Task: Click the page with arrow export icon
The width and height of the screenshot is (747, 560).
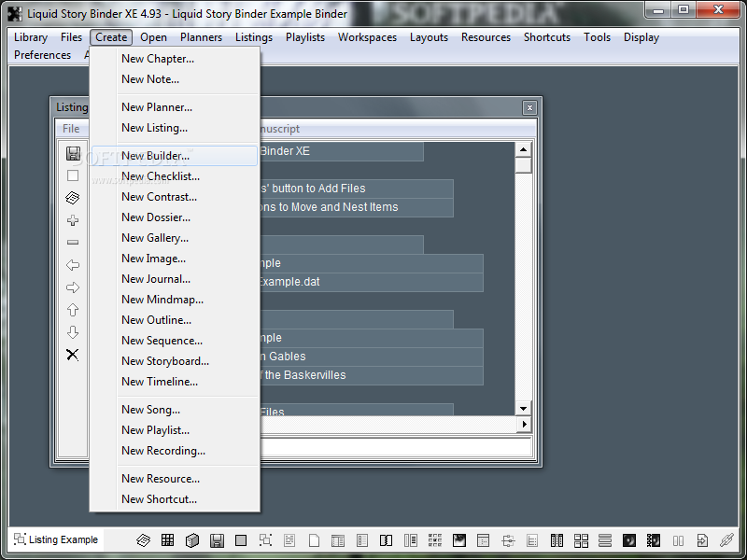Action: click(702, 540)
